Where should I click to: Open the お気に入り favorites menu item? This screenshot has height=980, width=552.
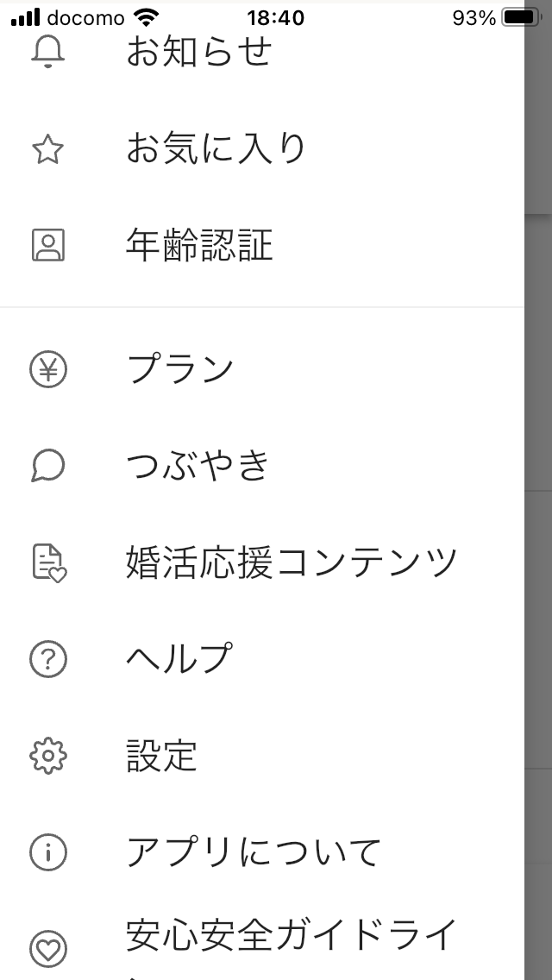click(x=216, y=148)
